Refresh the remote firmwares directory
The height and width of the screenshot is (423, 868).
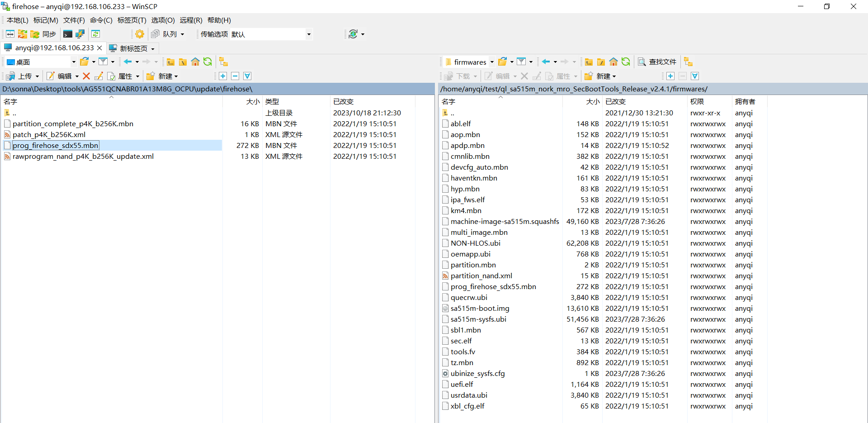626,62
